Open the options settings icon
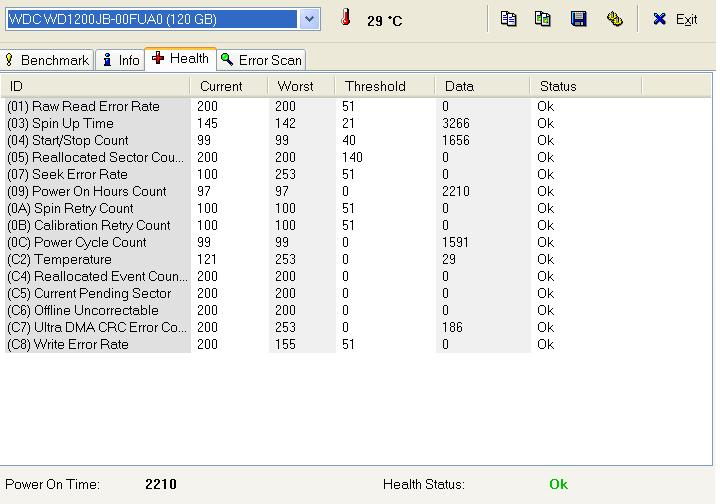The image size is (720, 504). (614, 19)
